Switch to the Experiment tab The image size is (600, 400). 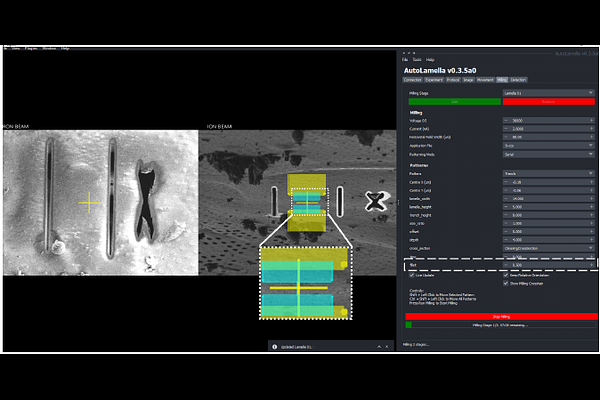coord(434,80)
